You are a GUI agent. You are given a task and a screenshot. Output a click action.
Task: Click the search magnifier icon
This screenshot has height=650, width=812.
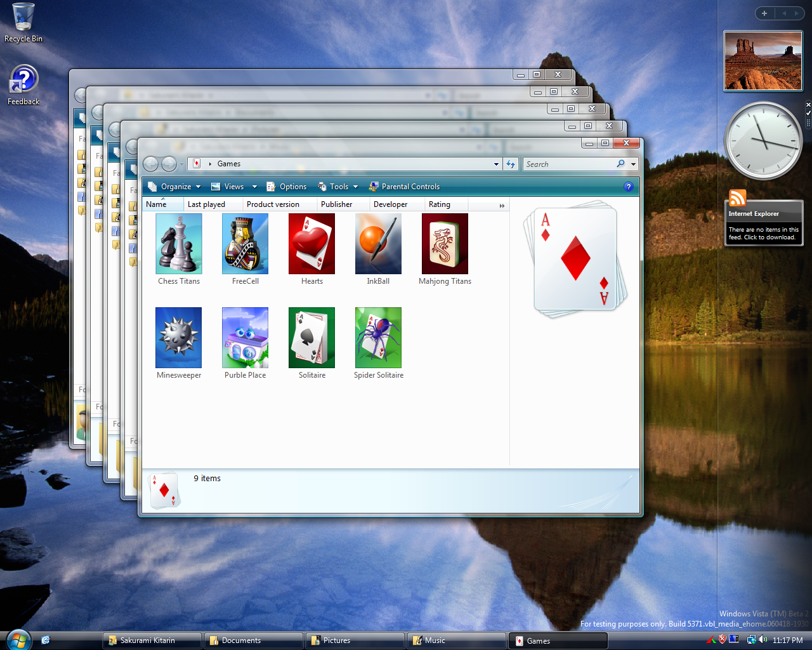[x=620, y=164]
